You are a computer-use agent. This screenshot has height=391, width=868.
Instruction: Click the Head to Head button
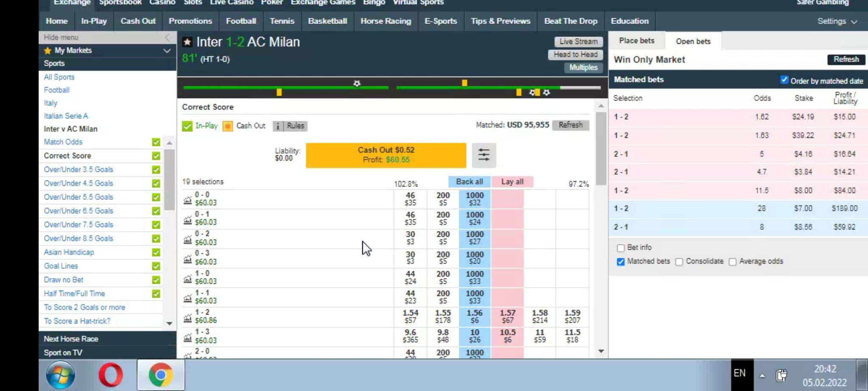point(576,54)
